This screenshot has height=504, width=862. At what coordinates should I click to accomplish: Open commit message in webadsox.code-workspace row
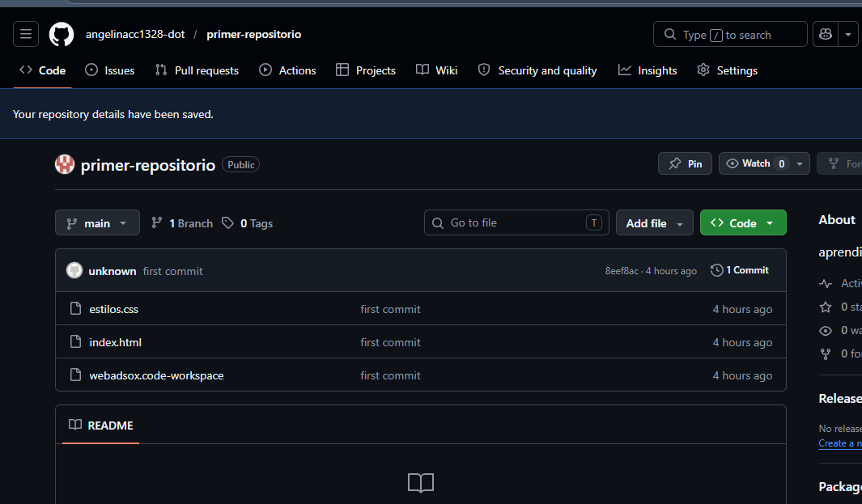390,375
